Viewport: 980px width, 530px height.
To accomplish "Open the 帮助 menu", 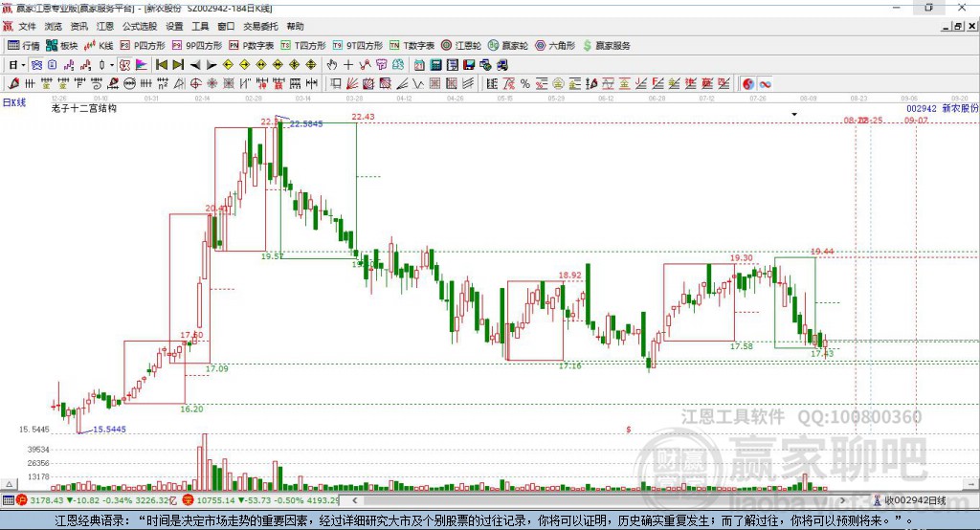I will (295, 26).
